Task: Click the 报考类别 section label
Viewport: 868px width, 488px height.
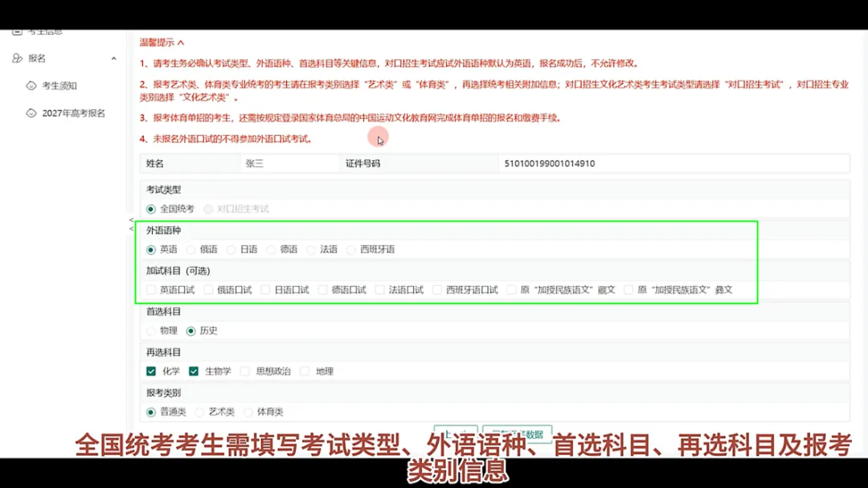Action: pyautogui.click(x=163, y=392)
